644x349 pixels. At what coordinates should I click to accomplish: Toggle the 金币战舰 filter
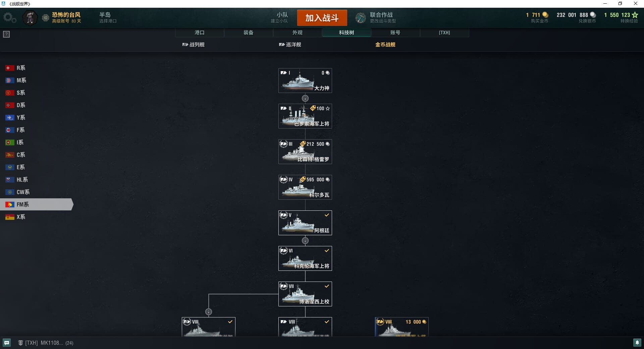coord(385,44)
